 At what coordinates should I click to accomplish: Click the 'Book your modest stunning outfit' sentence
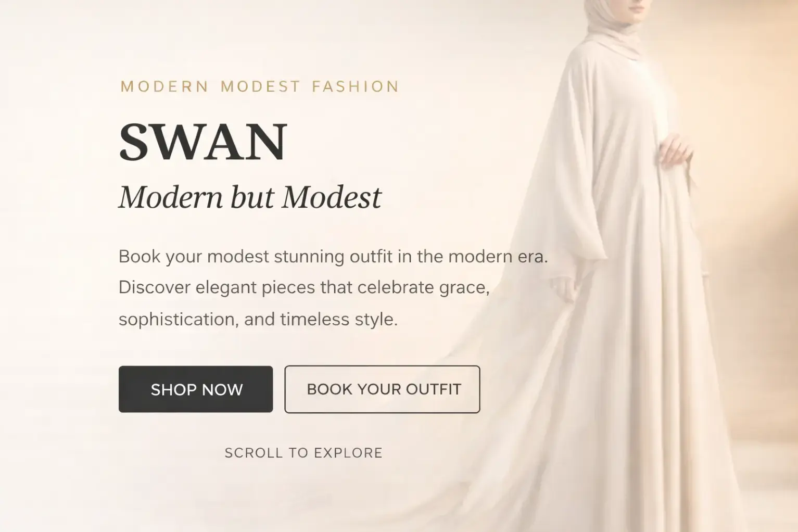pos(333,257)
